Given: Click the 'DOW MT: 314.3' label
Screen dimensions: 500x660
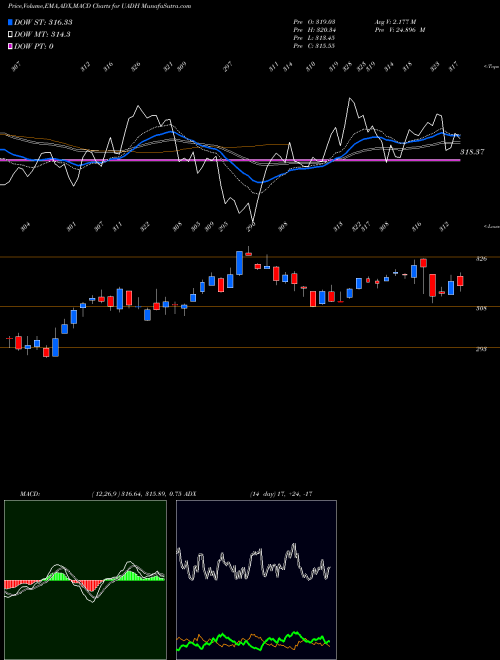Looking at the screenshot, I should [x=42, y=35].
